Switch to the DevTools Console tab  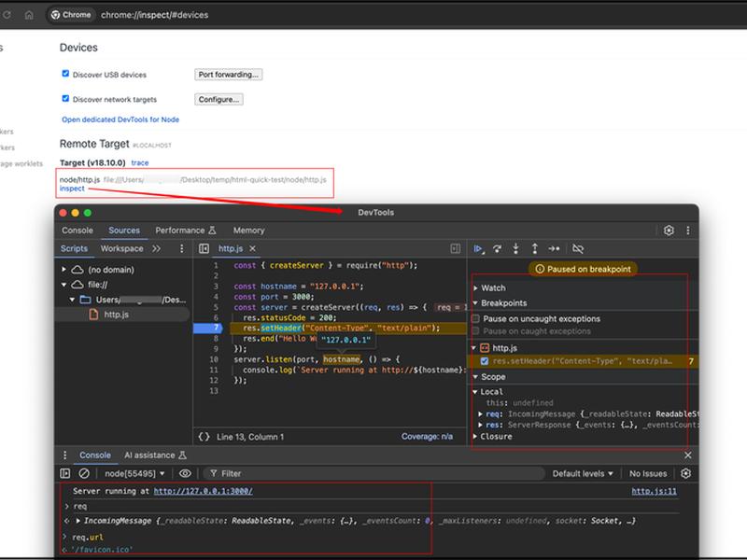pyautogui.click(x=78, y=231)
